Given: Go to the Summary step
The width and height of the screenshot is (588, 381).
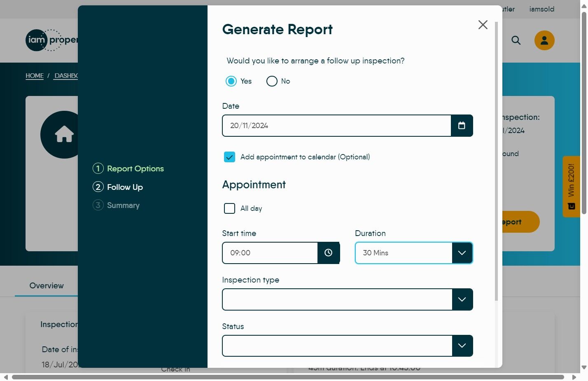Looking at the screenshot, I should click(117, 205).
